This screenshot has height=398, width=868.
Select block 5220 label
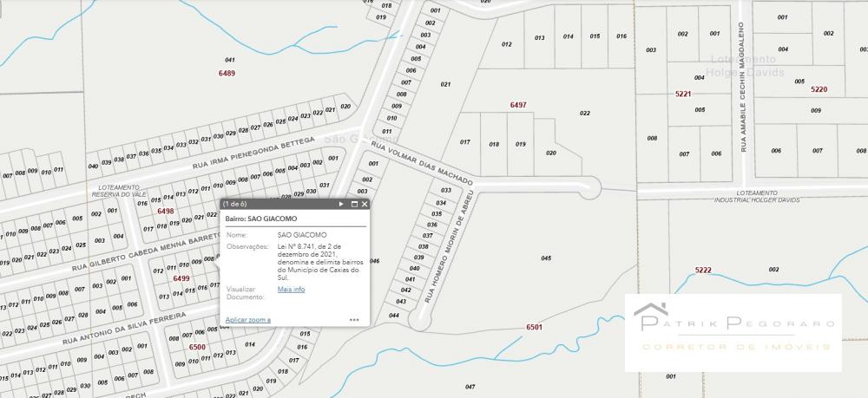[x=819, y=89]
